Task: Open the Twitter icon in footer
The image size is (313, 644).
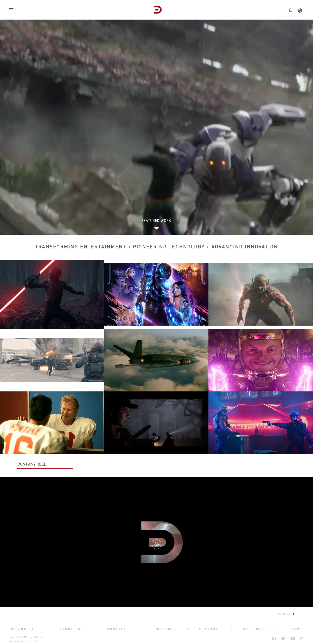Action: point(283,638)
